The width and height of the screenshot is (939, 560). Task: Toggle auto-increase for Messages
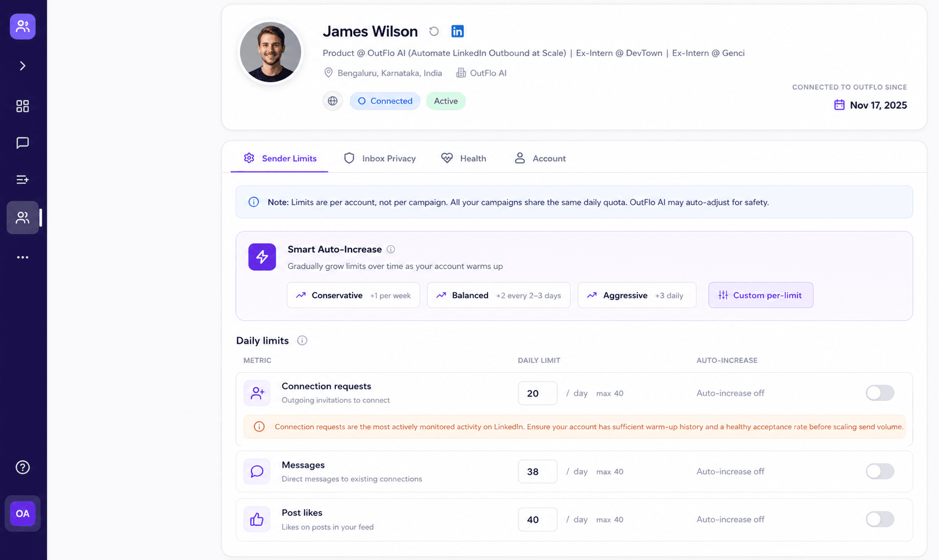[879, 472]
